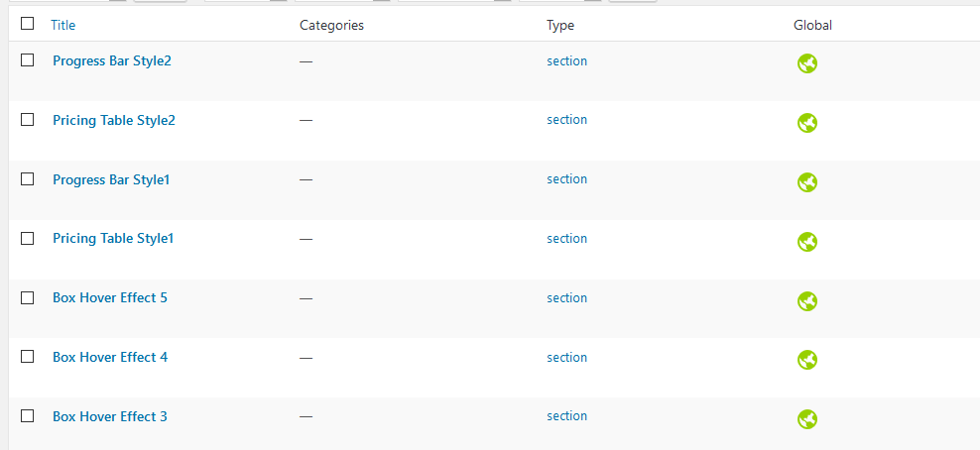Screen dimensions: 980x450
Task: Click the section link in Box Hover Effect 4 row
Action: pyautogui.click(x=567, y=357)
